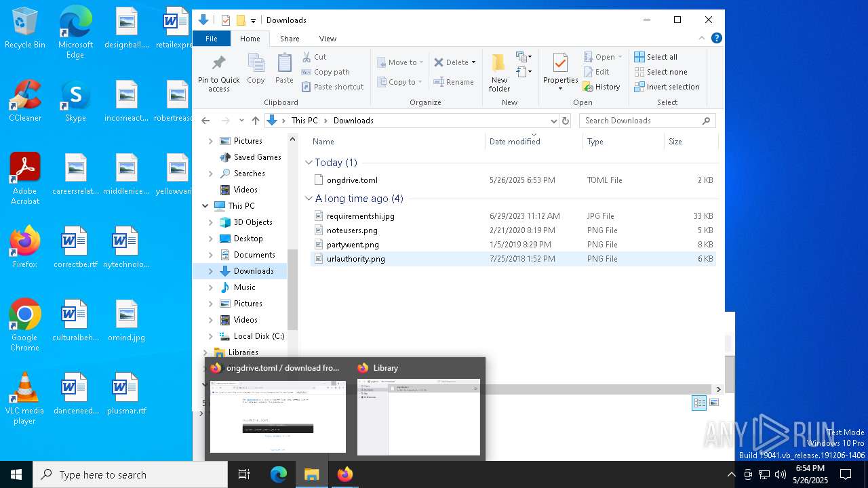
Task: Open Quick Access Toolbar dropdown
Action: (253, 20)
